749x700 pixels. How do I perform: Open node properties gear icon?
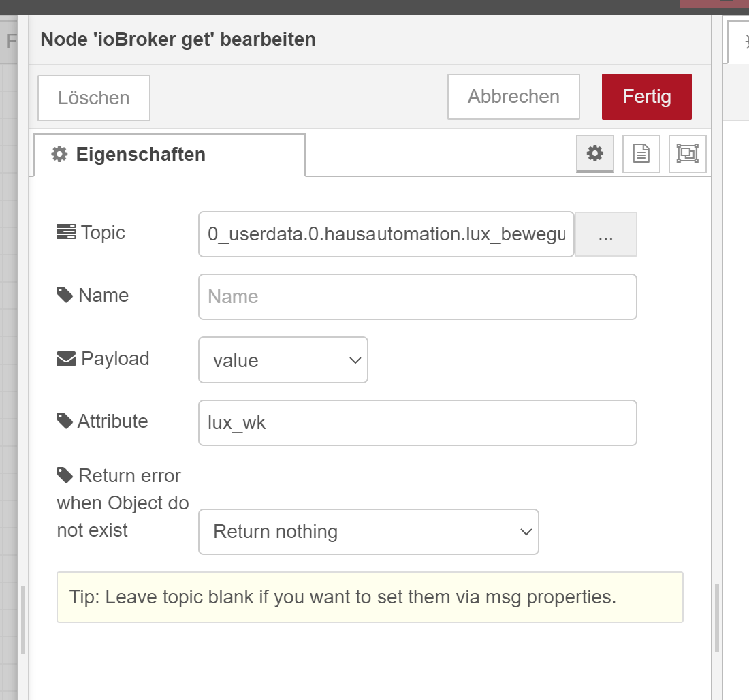coord(594,154)
